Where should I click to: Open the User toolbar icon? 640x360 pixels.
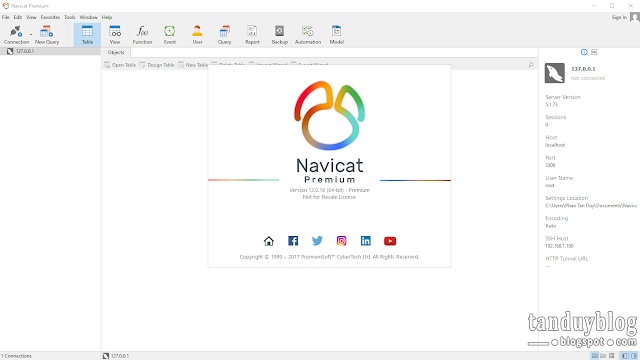coord(197,35)
